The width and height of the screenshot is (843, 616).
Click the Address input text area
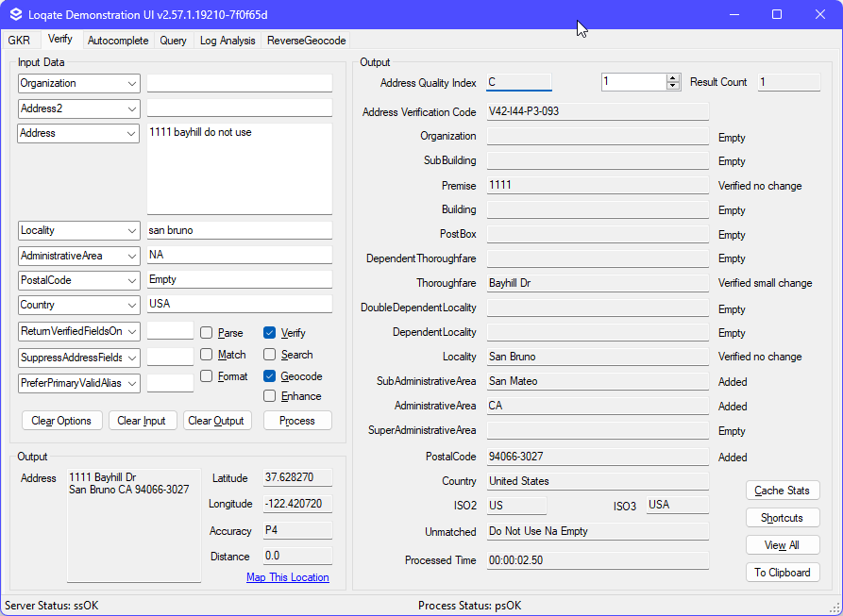pos(239,170)
